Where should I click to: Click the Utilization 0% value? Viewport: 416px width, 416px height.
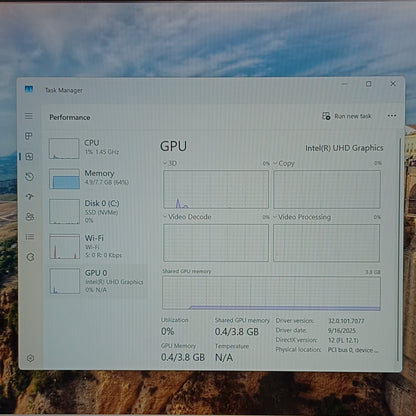[167, 331]
